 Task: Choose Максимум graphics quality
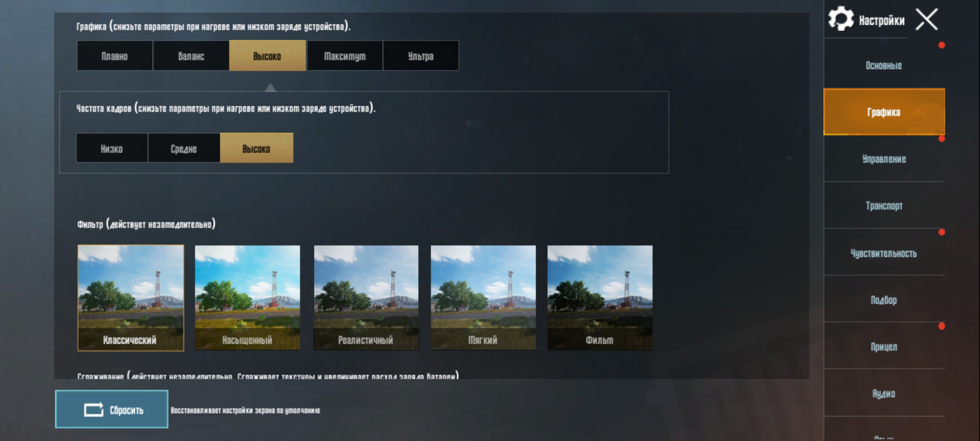345,56
